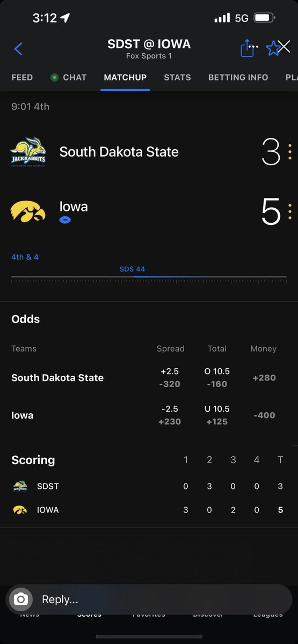This screenshot has height=644, width=298.
Task: Open the share icon in header
Action: click(247, 49)
